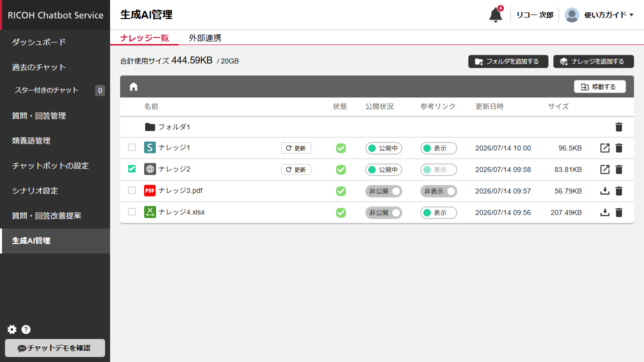Open settings via the gear icon
The width and height of the screenshot is (644, 362).
point(12,329)
